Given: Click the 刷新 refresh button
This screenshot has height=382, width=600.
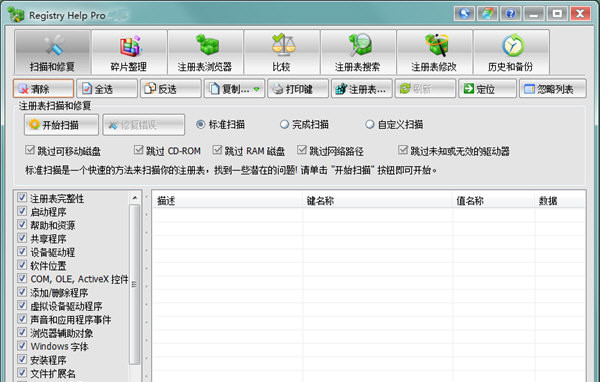Looking at the screenshot, I should [426, 89].
